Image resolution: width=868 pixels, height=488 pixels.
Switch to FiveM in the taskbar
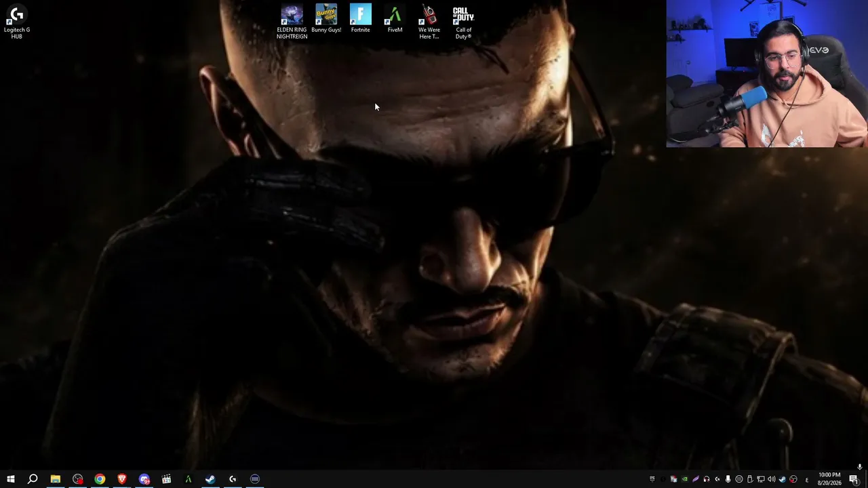189,479
